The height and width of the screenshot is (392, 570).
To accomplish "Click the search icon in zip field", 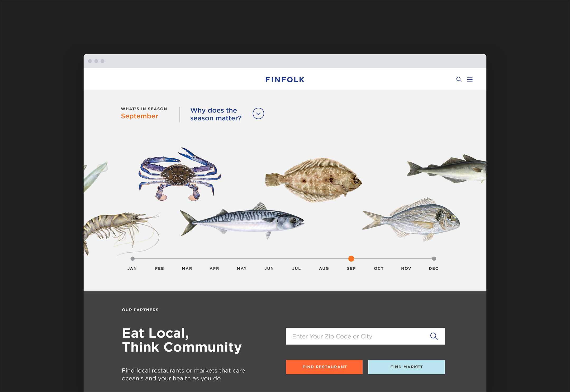I will coord(434,336).
